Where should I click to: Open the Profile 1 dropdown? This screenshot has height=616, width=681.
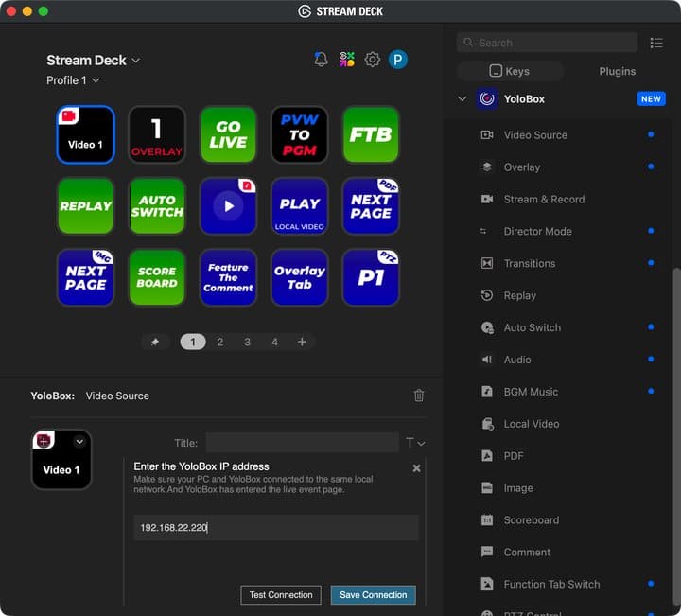click(x=73, y=80)
